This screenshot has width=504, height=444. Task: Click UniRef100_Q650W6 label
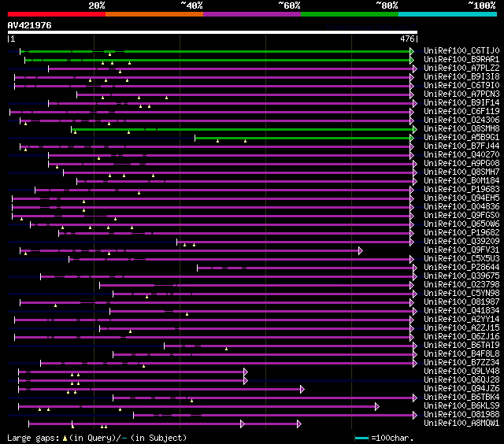[x=461, y=224]
